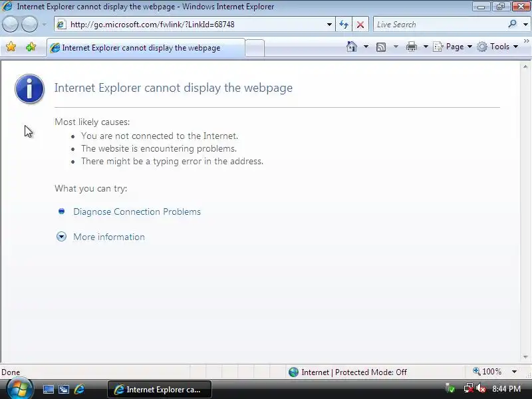Screen dimensions: 532x399
Task: Expand the Home button dropdown arrow
Action: [x=366, y=47]
